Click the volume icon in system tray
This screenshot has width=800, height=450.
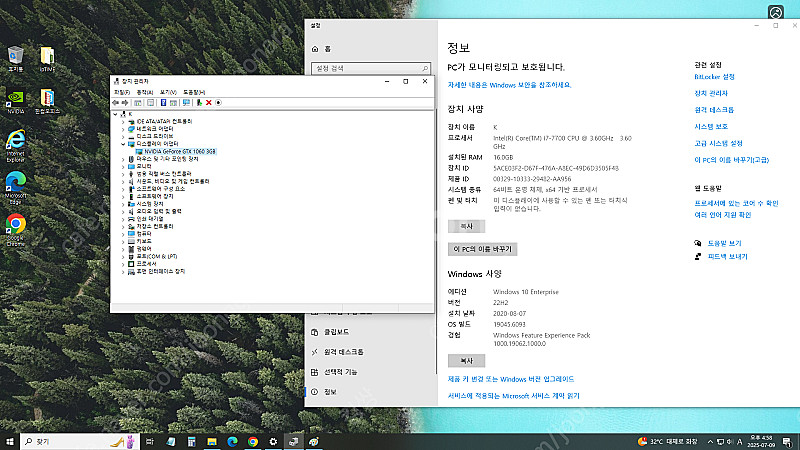(730, 441)
